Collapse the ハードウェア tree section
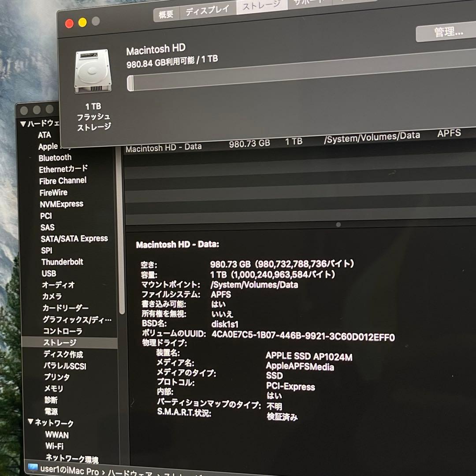 click(x=23, y=124)
